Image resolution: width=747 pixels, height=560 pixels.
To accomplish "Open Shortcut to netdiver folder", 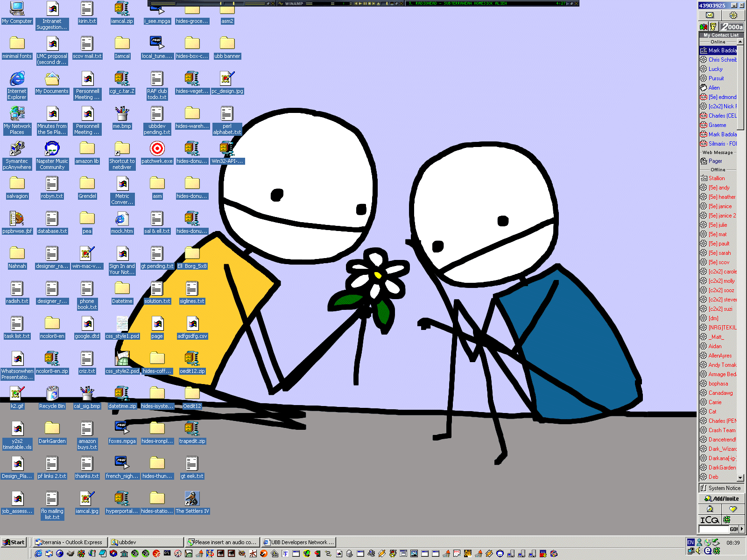I will pyautogui.click(x=122, y=155).
